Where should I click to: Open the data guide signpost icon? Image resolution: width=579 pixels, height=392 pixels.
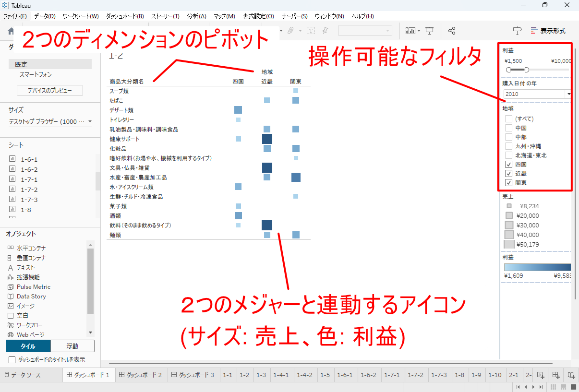tap(517, 31)
